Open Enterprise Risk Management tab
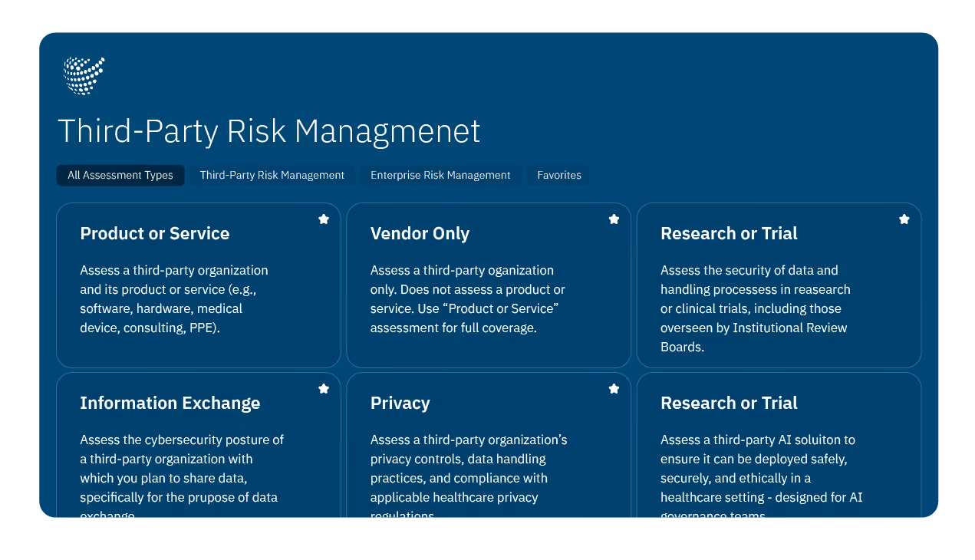Viewport: 975px width, 560px height. (x=440, y=175)
